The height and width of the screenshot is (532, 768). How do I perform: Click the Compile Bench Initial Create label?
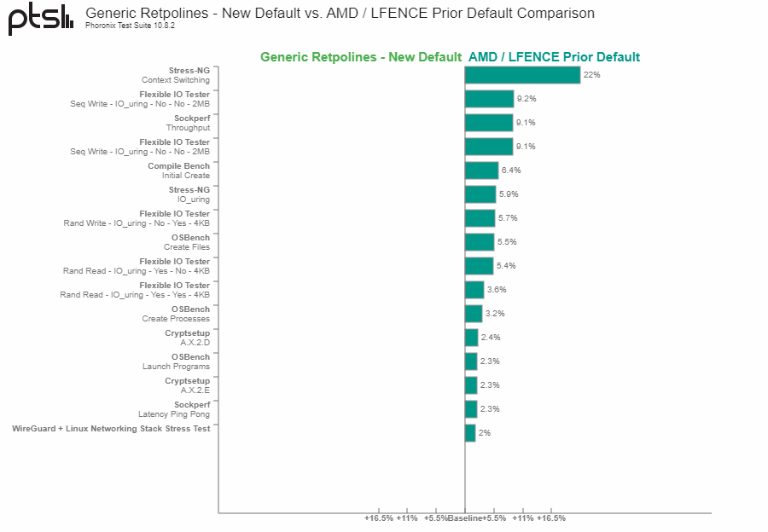(x=179, y=171)
